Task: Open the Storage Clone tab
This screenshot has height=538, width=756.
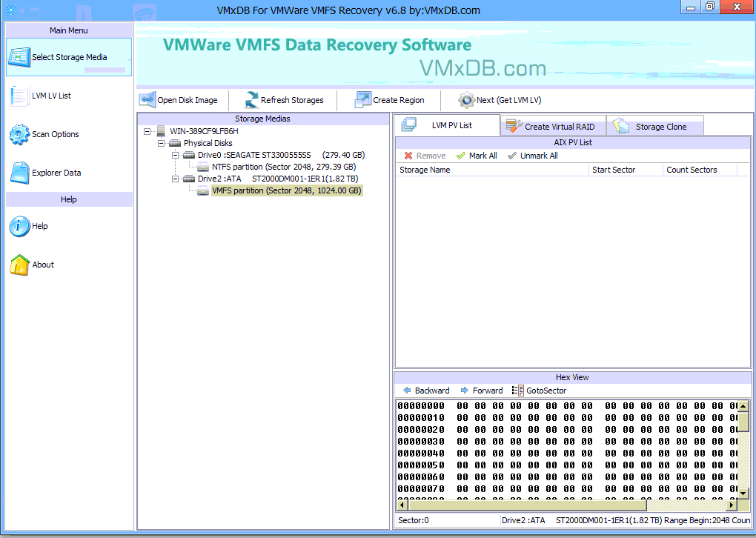Action: 655,126
